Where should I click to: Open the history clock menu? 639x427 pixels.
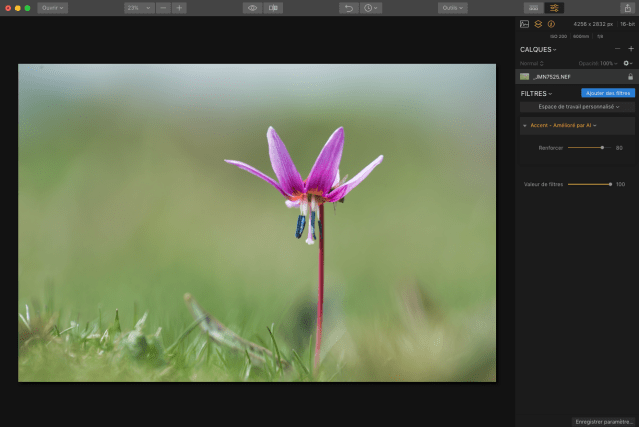pyautogui.click(x=371, y=8)
